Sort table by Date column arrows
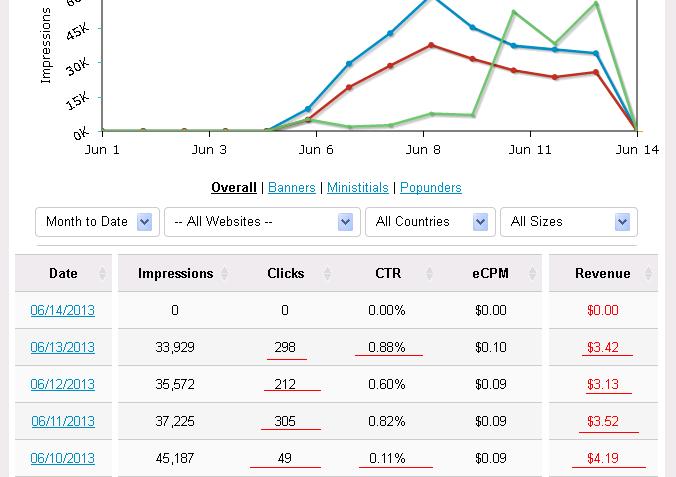Screen dimensions: 676x477 coord(102,273)
